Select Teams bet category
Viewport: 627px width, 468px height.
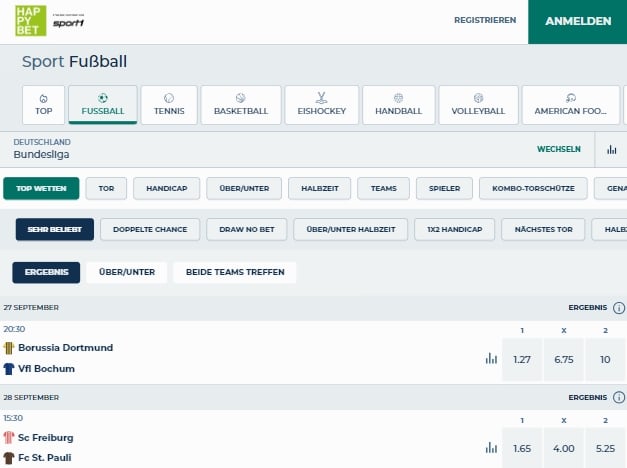[383, 188]
